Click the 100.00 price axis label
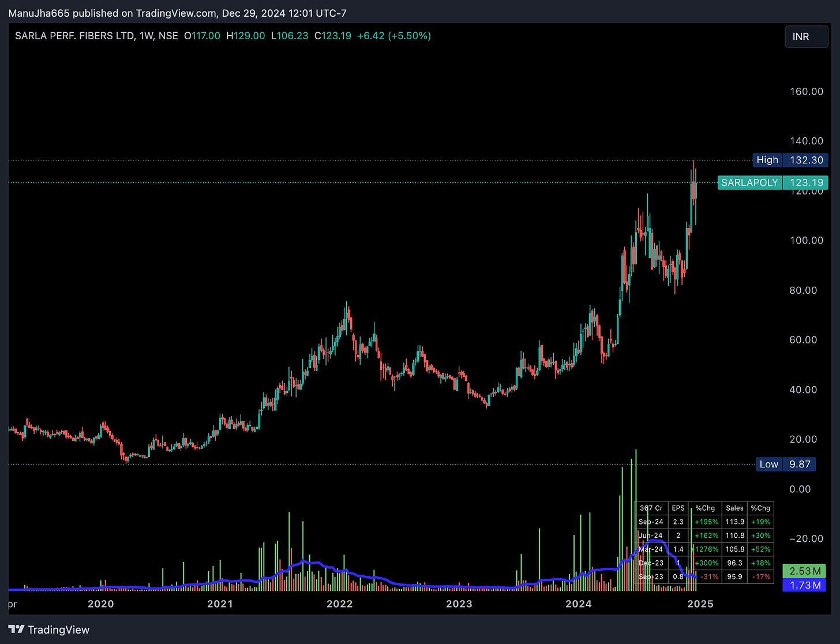This screenshot has width=840, height=644. point(807,240)
